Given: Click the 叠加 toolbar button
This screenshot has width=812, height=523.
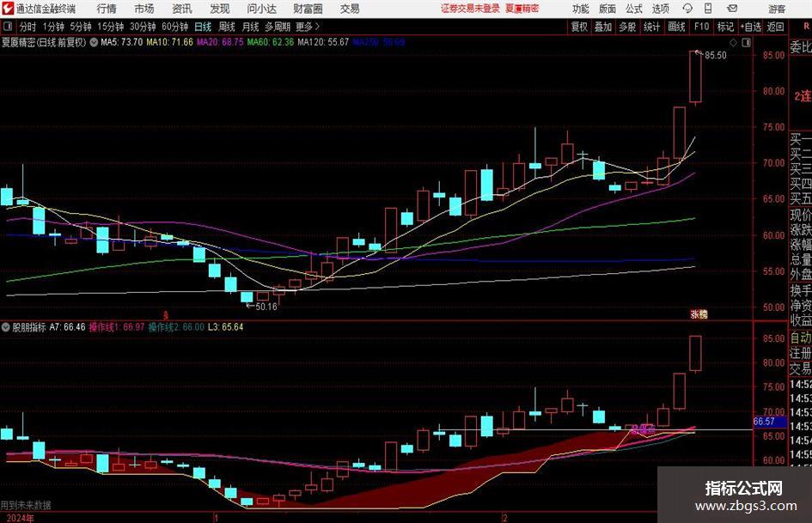Looking at the screenshot, I should [603, 27].
